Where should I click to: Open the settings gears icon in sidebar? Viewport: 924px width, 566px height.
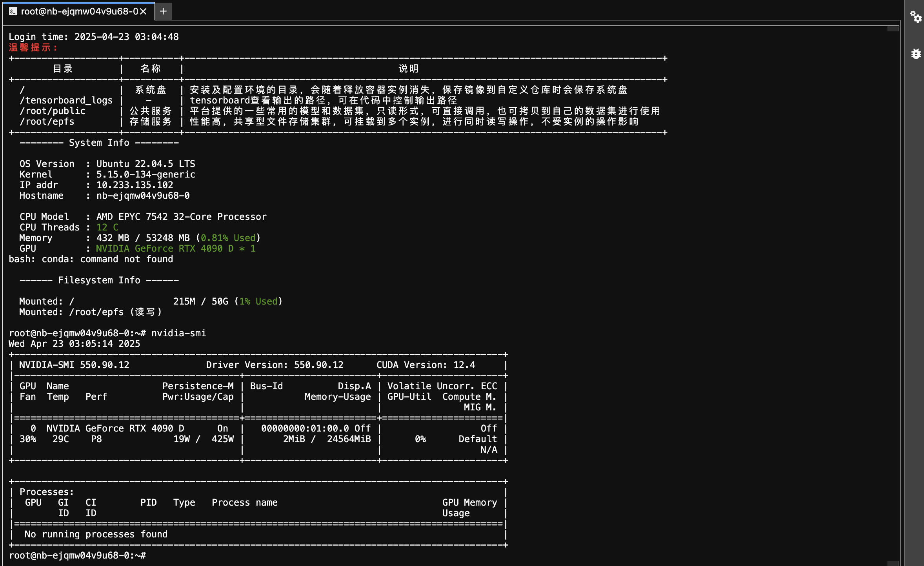916,17
